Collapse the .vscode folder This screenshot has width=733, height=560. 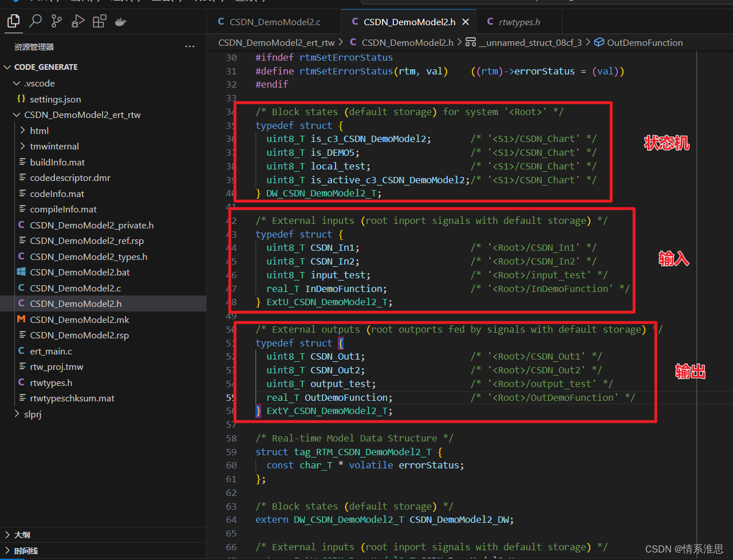point(103,83)
